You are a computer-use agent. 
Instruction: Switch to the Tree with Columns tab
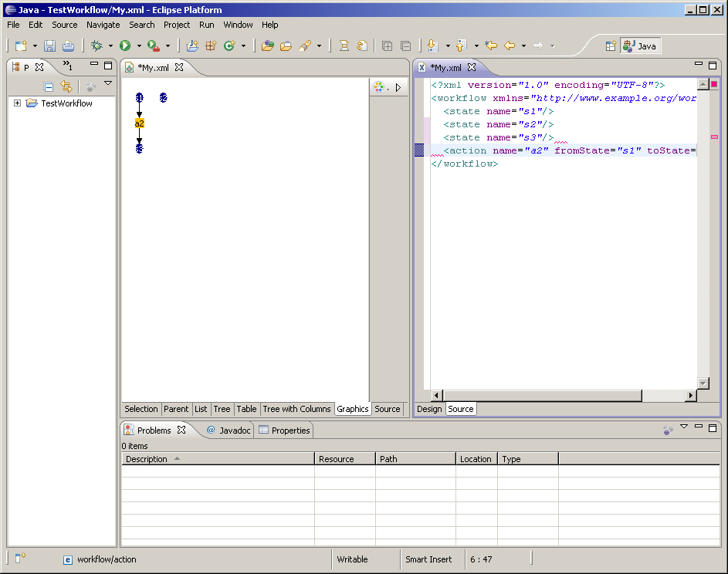pos(296,409)
